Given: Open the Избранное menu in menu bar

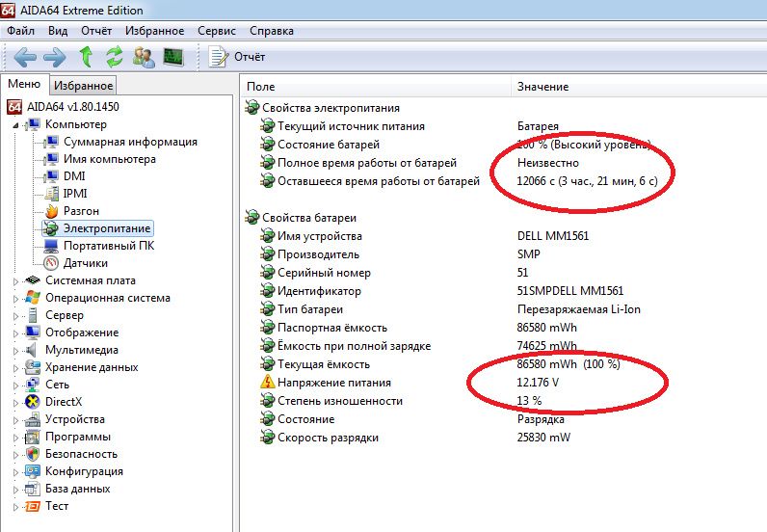Looking at the screenshot, I should (154, 31).
